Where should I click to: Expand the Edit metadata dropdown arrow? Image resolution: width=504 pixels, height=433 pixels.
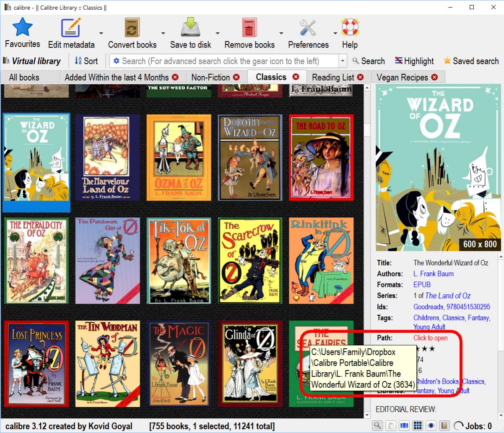pos(101,34)
